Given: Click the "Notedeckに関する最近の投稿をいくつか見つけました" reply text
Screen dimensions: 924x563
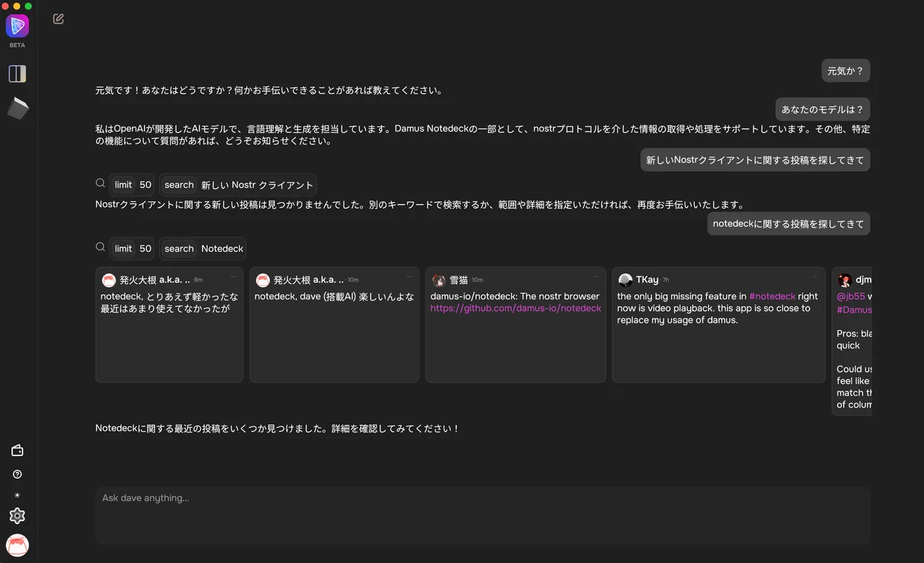Looking at the screenshot, I should [278, 429].
